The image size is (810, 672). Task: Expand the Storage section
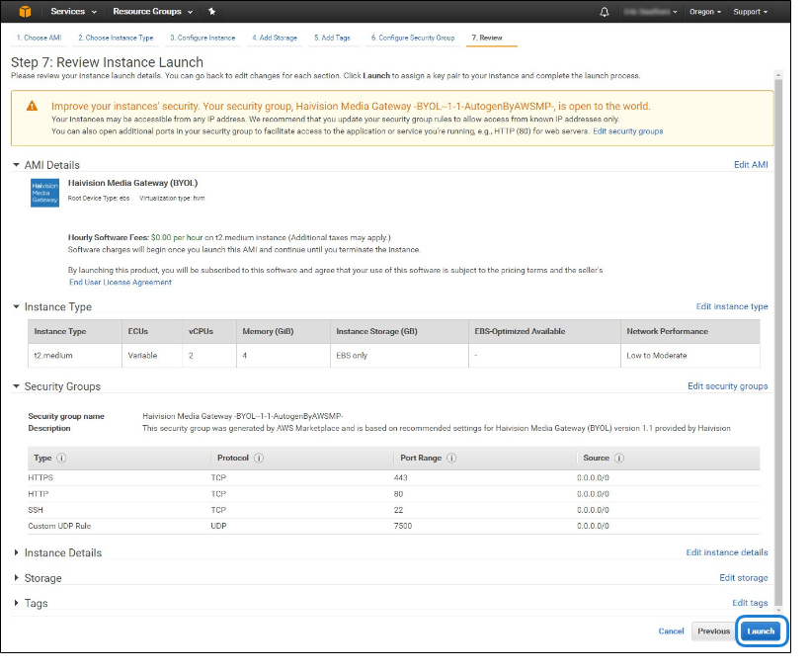pyautogui.click(x=42, y=578)
